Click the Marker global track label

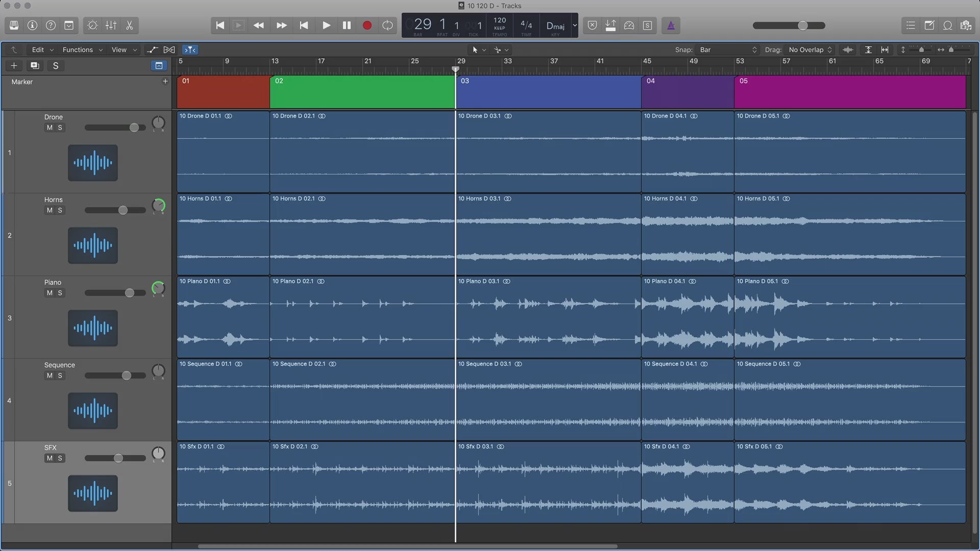tap(22, 82)
